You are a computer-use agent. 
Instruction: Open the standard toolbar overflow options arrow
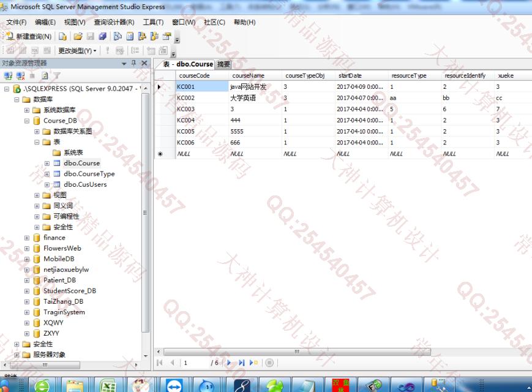[177, 40]
